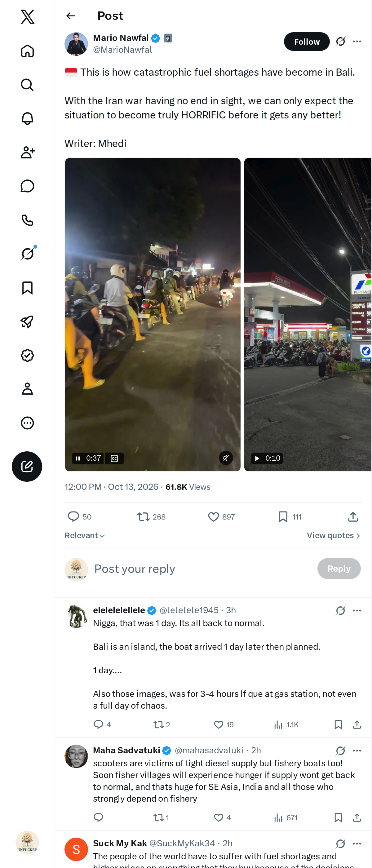Expand the Relevant reply sorting dropdown

tap(85, 535)
